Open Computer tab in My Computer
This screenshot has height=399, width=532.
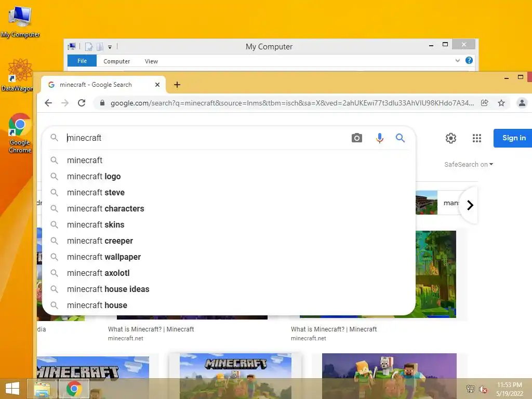(x=117, y=61)
